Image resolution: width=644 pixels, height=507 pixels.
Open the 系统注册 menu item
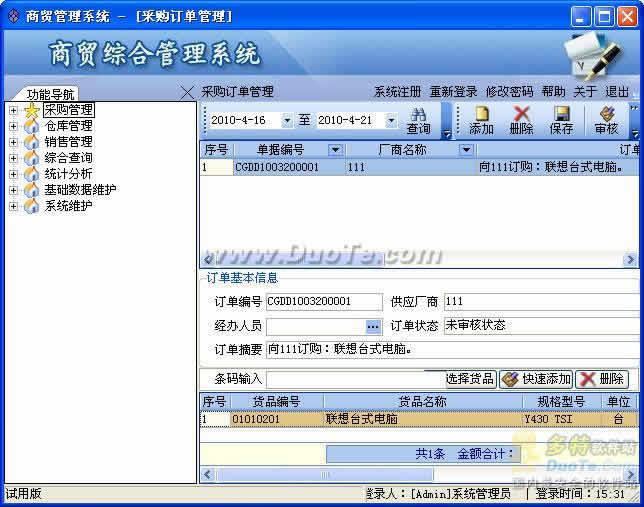[x=397, y=91]
